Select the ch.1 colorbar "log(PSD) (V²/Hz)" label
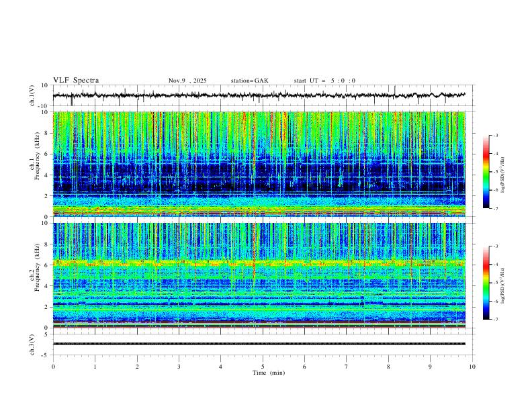 [503, 175]
